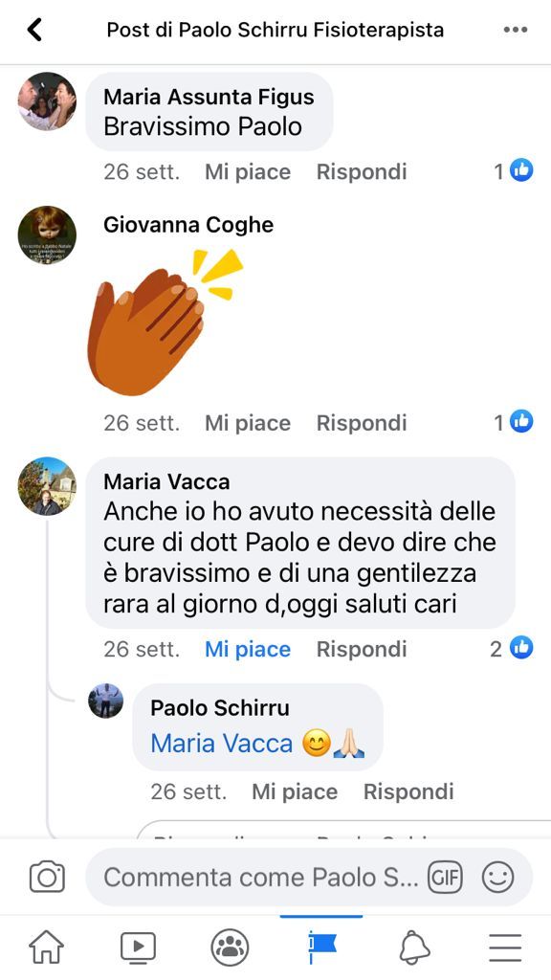The height and width of the screenshot is (980, 551).
Task: Open the Groups icon in the bottom bar
Action: click(x=230, y=947)
